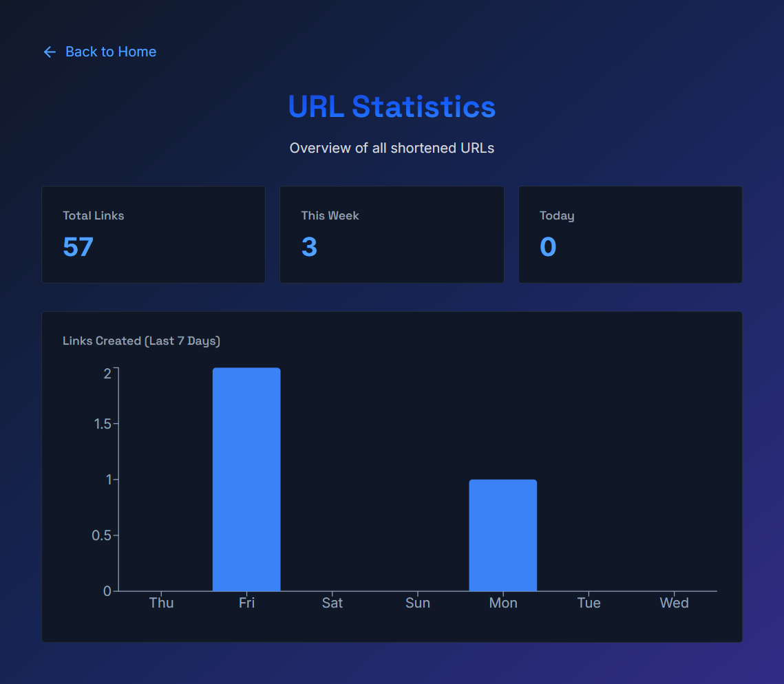Click the Today stat card

(x=630, y=234)
